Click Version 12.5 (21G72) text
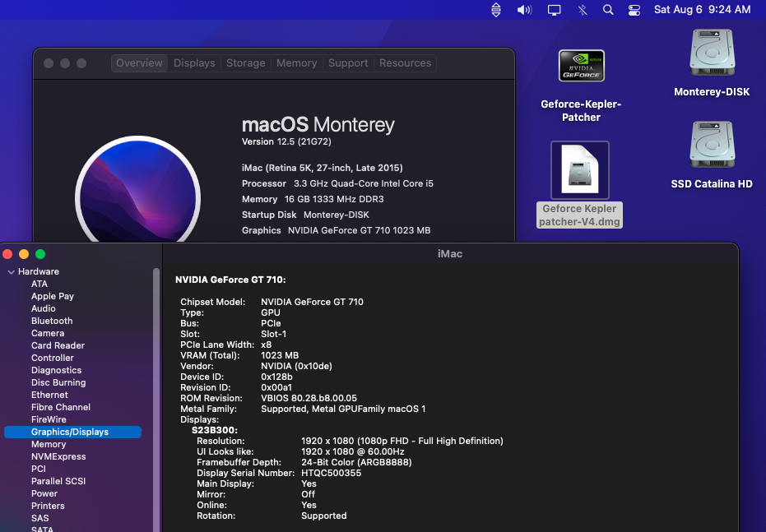This screenshot has height=532, width=766. [x=286, y=141]
